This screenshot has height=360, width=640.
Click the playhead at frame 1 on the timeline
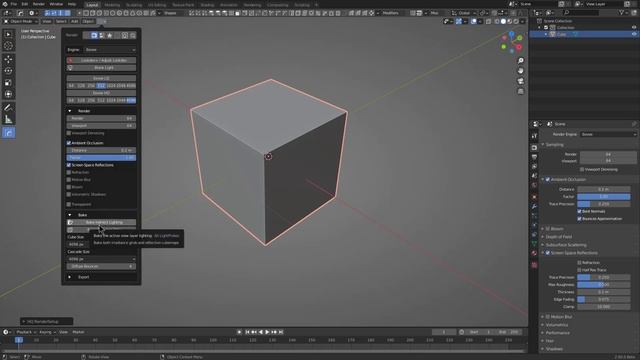[19, 340]
